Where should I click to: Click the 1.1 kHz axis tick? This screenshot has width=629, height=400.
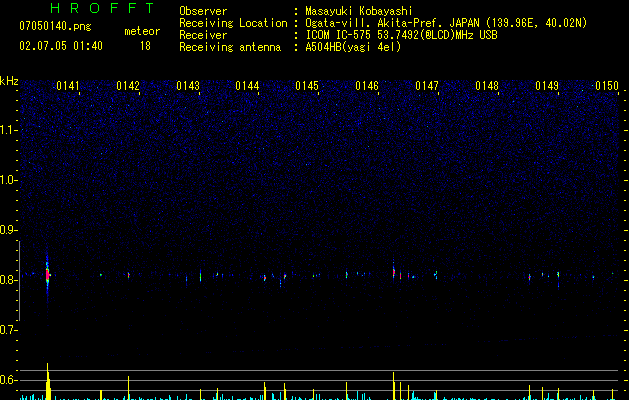point(8,130)
